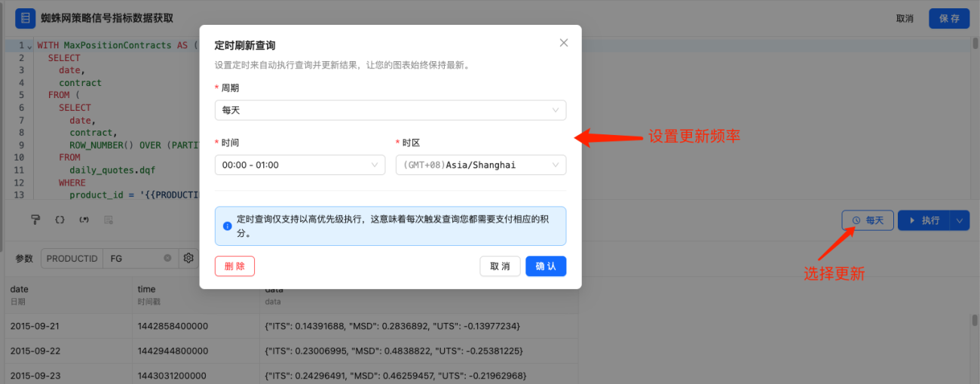Close the 定时刷新查询 dialog with X
Viewport: 980px width, 384px height.
tap(564, 43)
